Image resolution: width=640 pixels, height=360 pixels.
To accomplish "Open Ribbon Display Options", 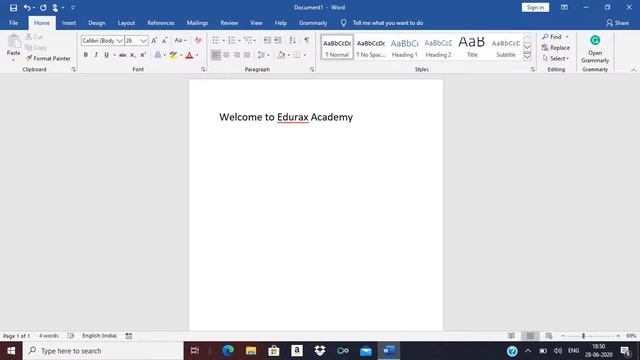I will (564, 7).
